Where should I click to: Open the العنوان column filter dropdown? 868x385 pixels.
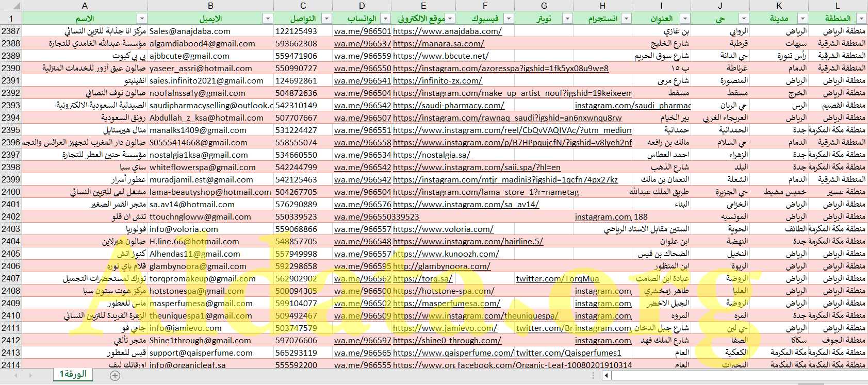click(685, 19)
